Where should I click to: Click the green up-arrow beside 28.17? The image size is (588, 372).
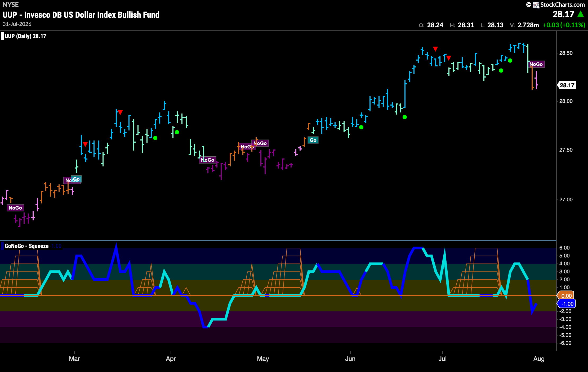click(x=581, y=14)
